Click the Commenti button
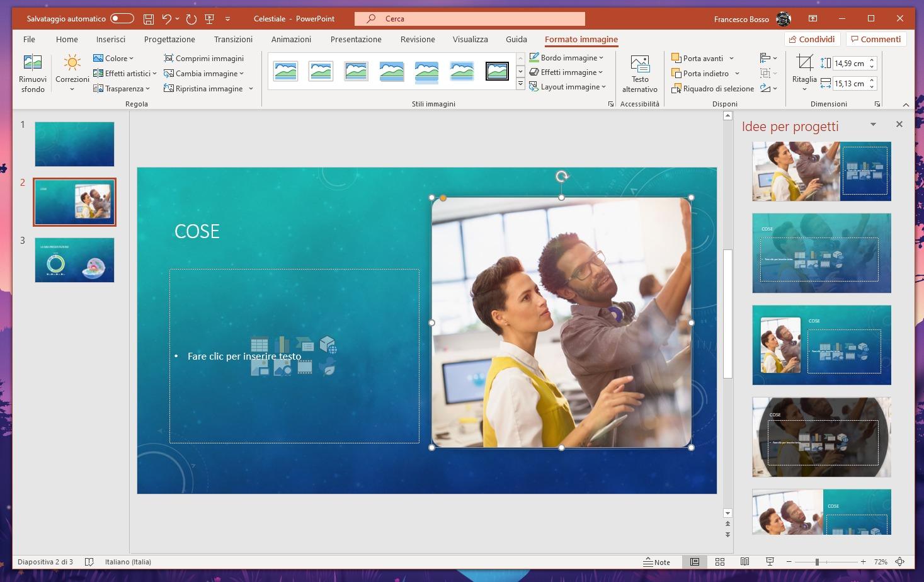The image size is (924, 582). pyautogui.click(x=876, y=39)
